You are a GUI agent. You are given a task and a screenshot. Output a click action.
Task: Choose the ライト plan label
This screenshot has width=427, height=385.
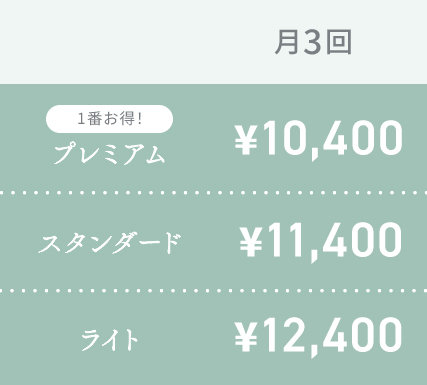point(109,340)
